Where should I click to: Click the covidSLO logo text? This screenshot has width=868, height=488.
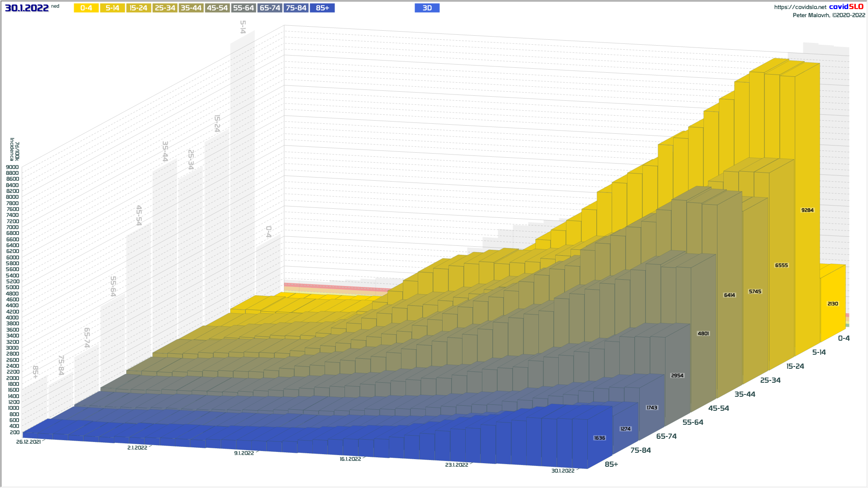coord(846,7)
